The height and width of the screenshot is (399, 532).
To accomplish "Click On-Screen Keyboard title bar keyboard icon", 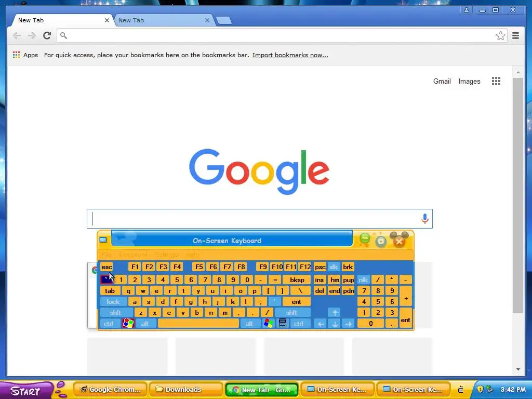I will pos(103,240).
